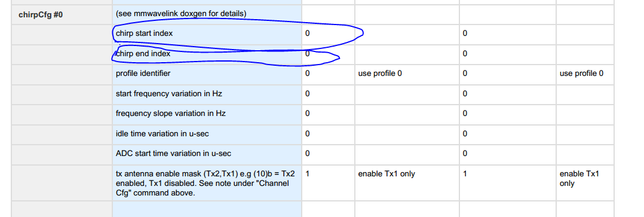Click the 'profile identifier' label cell
This screenshot has width=644, height=217.
207,74
